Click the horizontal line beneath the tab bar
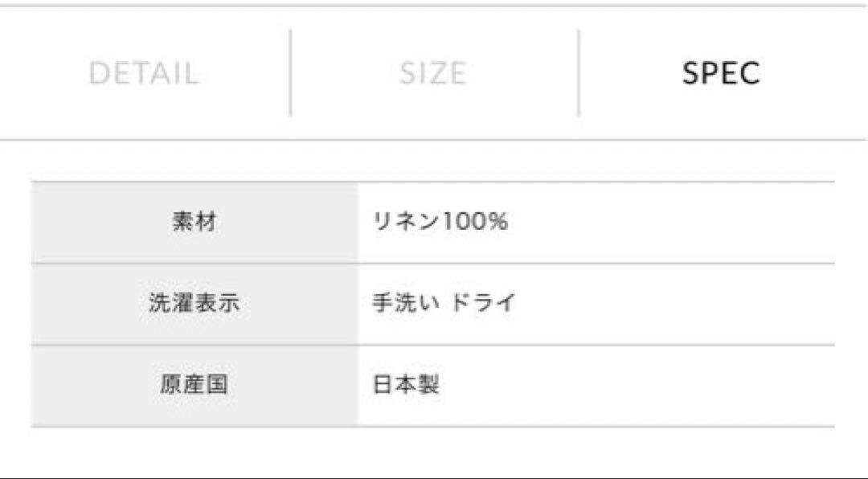868x479 pixels. (x=434, y=140)
